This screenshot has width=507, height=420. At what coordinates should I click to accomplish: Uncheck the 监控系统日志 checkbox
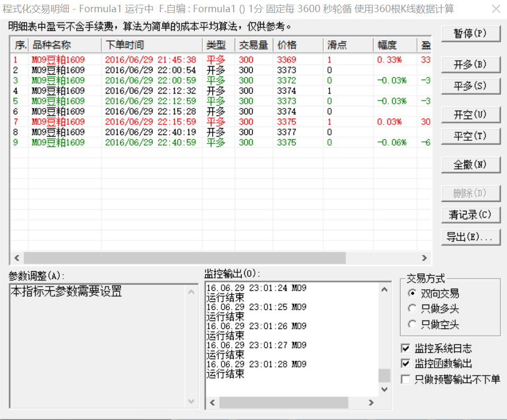(x=405, y=348)
